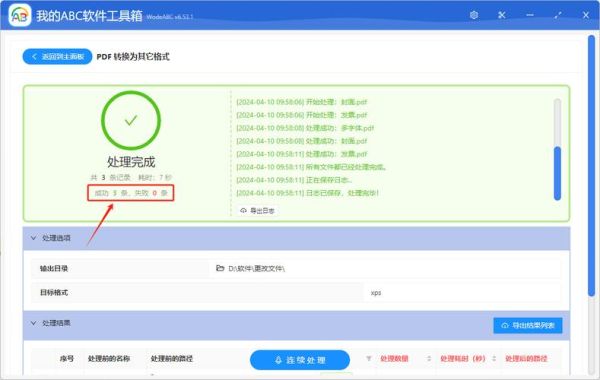Collapse the 处理选项 section

pyautogui.click(x=34, y=238)
